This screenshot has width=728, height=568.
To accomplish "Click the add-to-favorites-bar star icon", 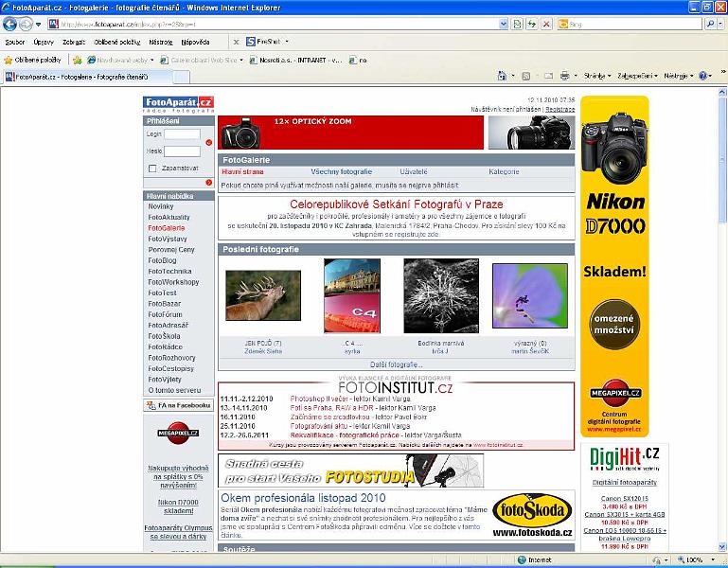I will [x=77, y=60].
